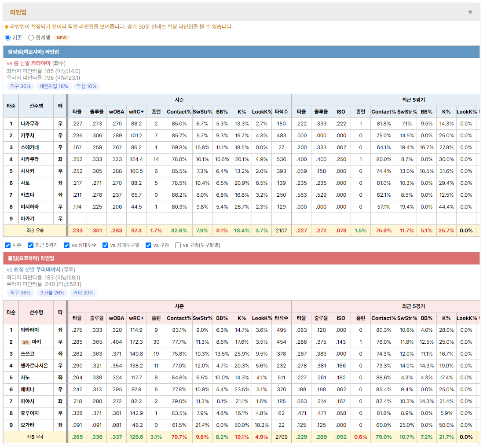This screenshot has height=448, width=483.
Task: Click player name 나카무라
Action: tap(30, 124)
